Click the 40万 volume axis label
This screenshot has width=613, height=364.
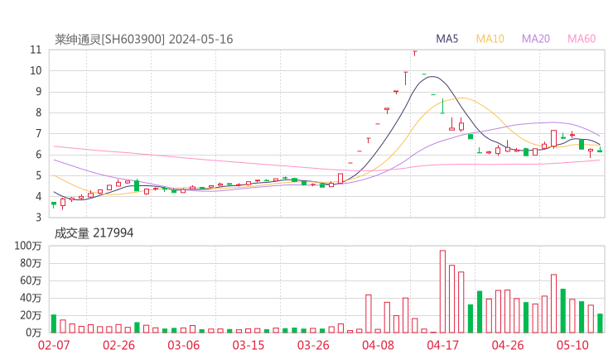31,298
